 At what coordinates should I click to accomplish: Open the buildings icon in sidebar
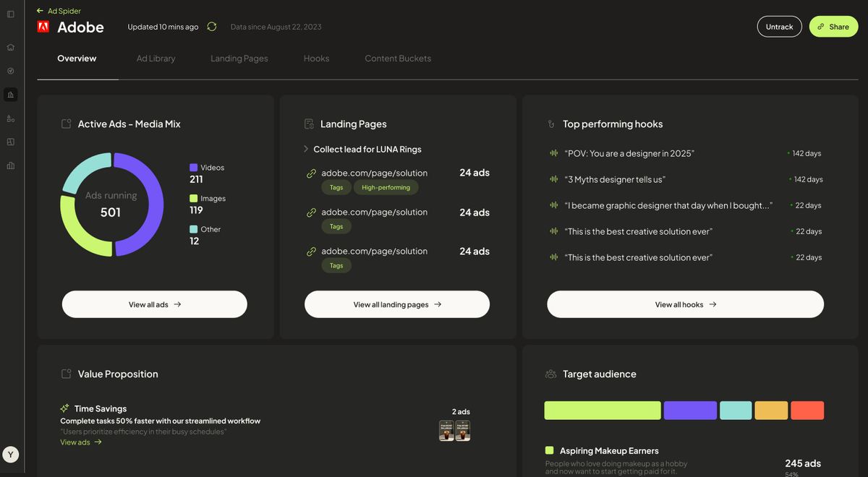point(11,166)
